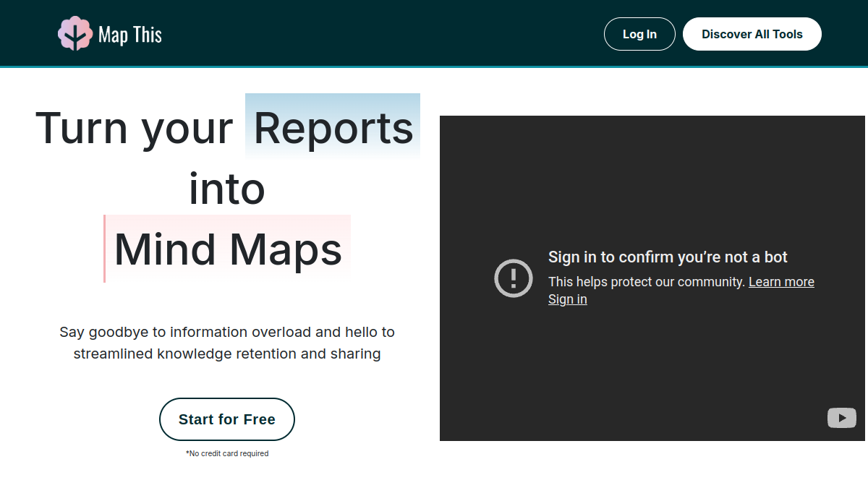The image size is (868, 488).
Task: Open Discover All Tools
Action: (x=752, y=34)
